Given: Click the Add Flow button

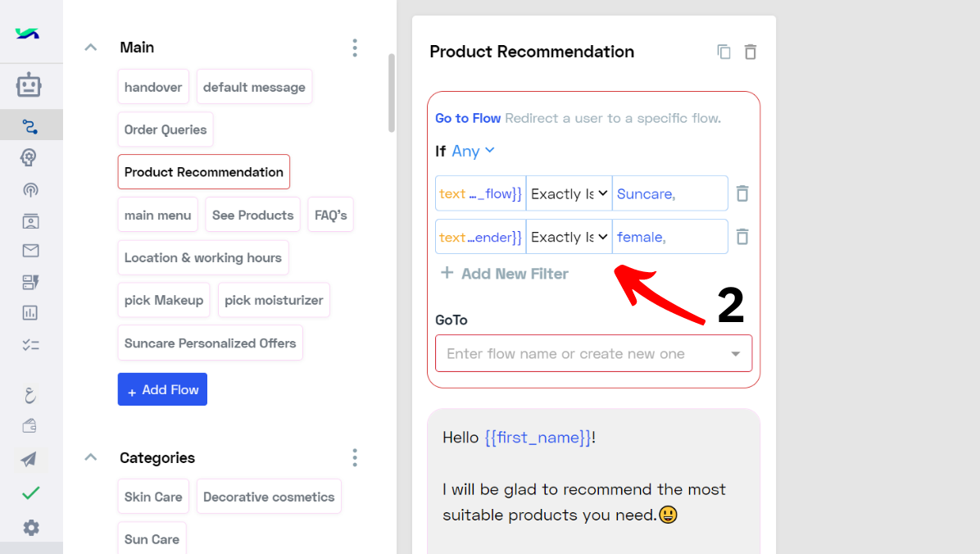Looking at the screenshot, I should [x=162, y=389].
